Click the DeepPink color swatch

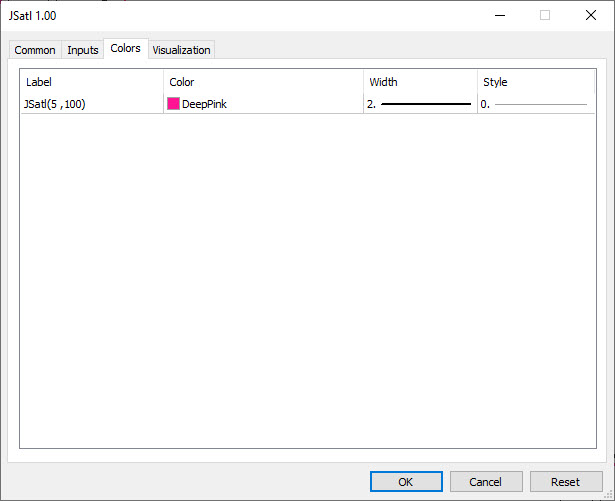(173, 104)
